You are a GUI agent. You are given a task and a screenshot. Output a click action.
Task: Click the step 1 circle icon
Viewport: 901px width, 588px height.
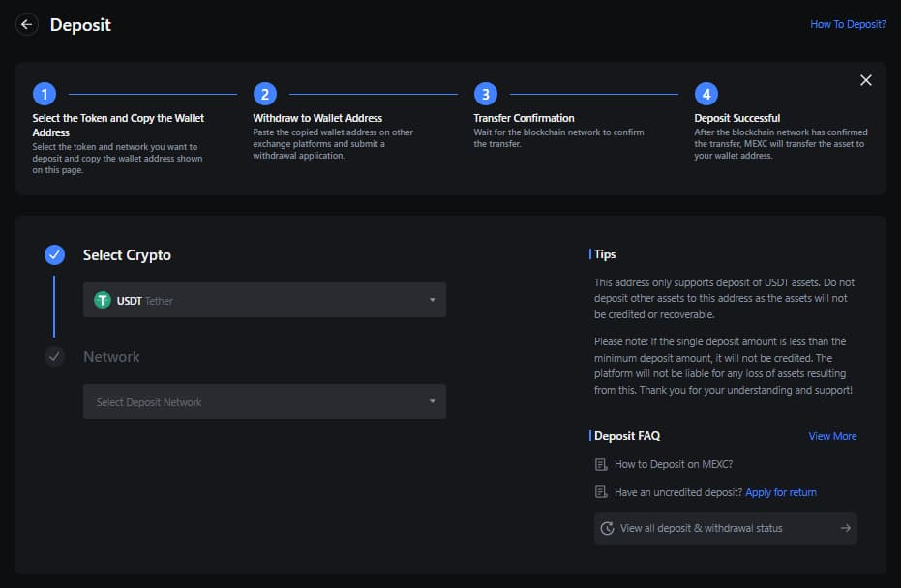(x=44, y=94)
